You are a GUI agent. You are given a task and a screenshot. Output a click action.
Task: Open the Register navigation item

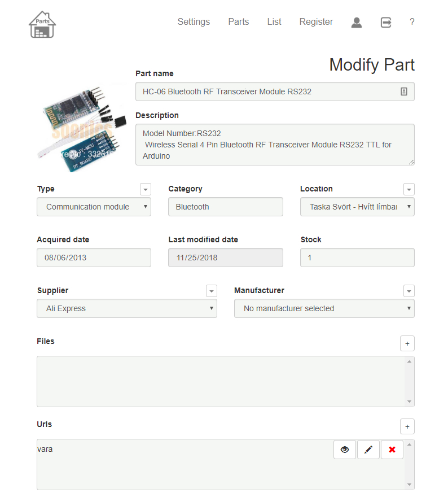316,21
